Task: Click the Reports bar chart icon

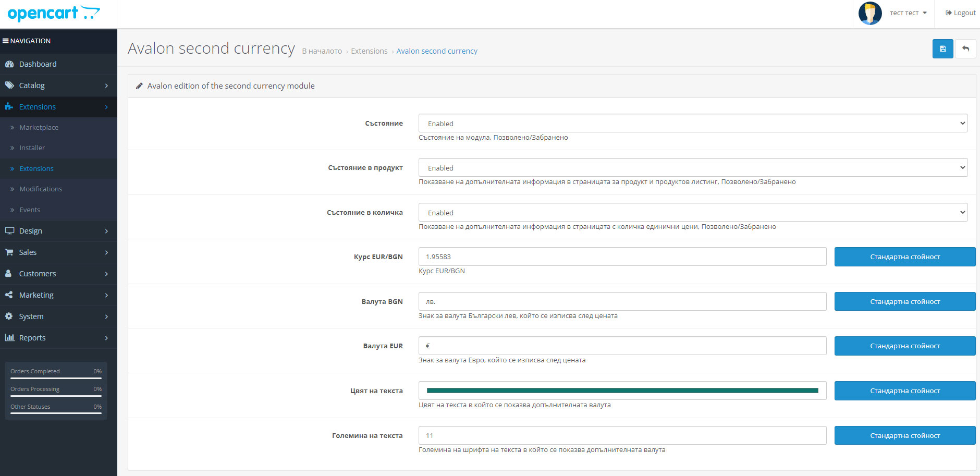Action: click(x=9, y=337)
